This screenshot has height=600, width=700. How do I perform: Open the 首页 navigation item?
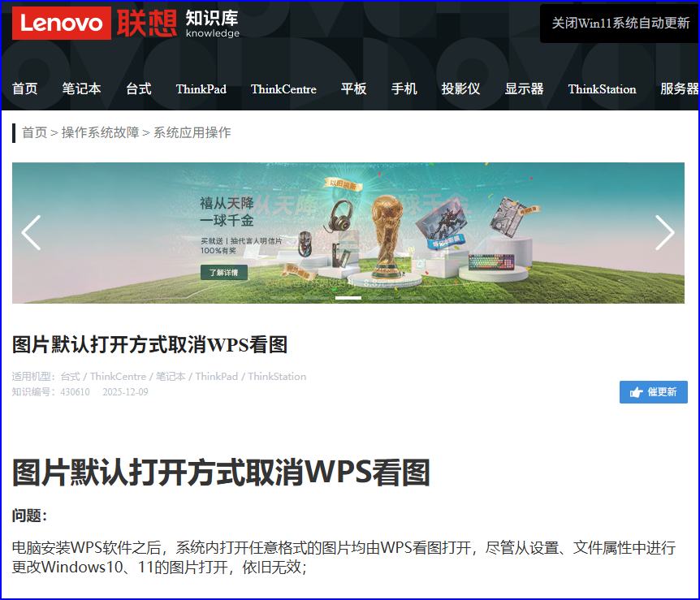coord(24,88)
